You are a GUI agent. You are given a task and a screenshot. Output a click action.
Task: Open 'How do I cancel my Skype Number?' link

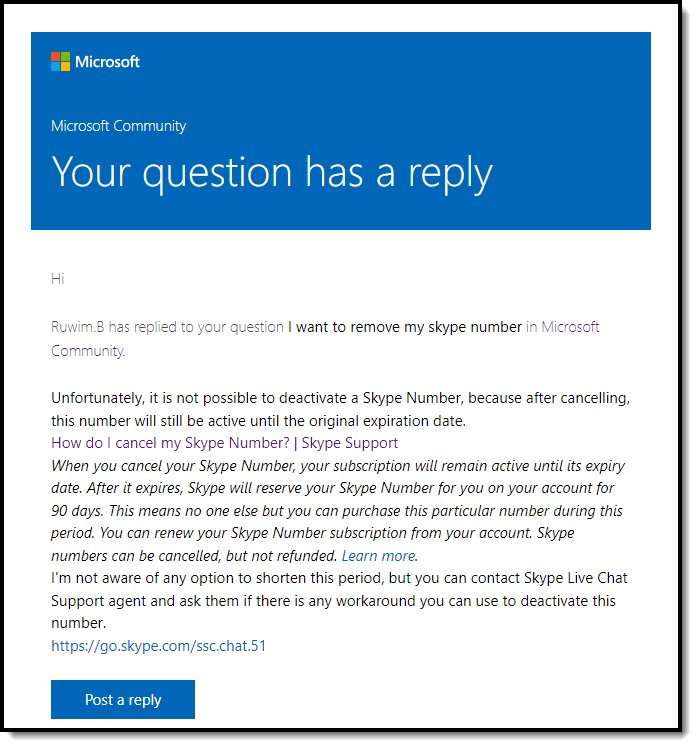170,443
